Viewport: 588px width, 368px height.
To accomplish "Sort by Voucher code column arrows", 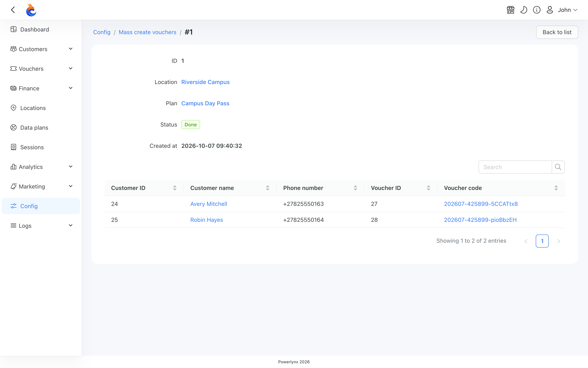I will [x=556, y=188].
